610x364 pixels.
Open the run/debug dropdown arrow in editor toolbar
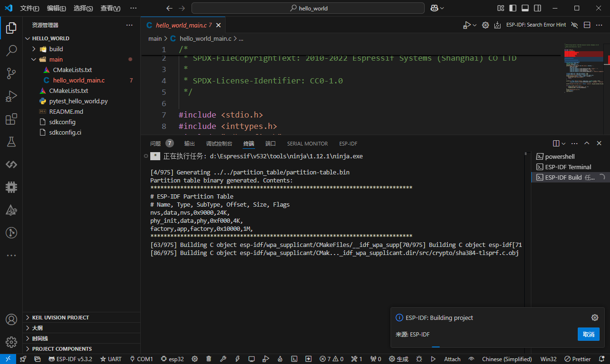pos(475,25)
